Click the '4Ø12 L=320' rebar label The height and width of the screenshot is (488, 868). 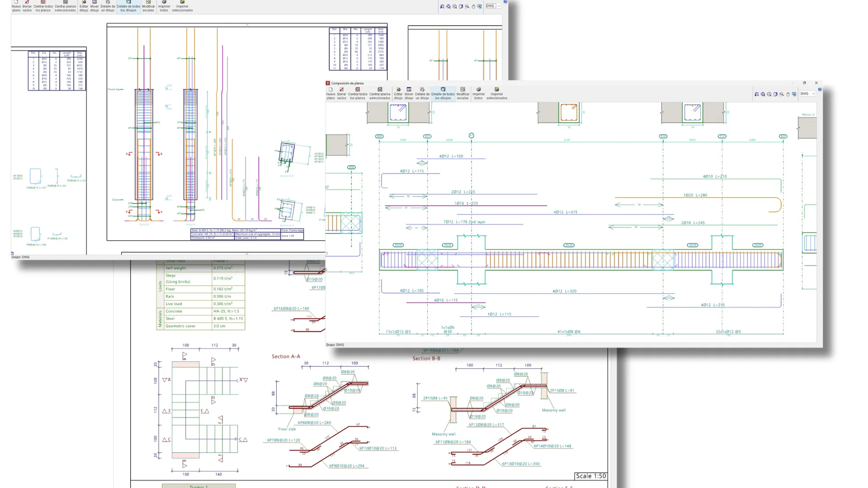click(x=564, y=291)
